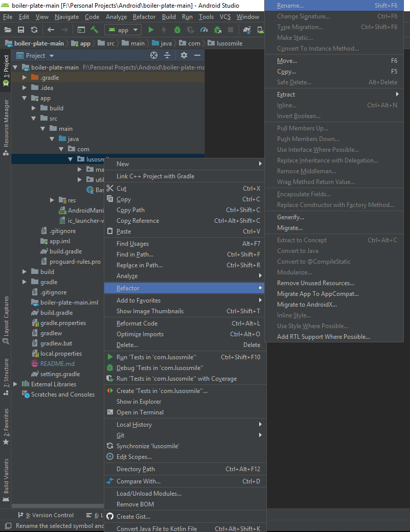
Task: Expand the External Libraries node
Action: (15, 384)
